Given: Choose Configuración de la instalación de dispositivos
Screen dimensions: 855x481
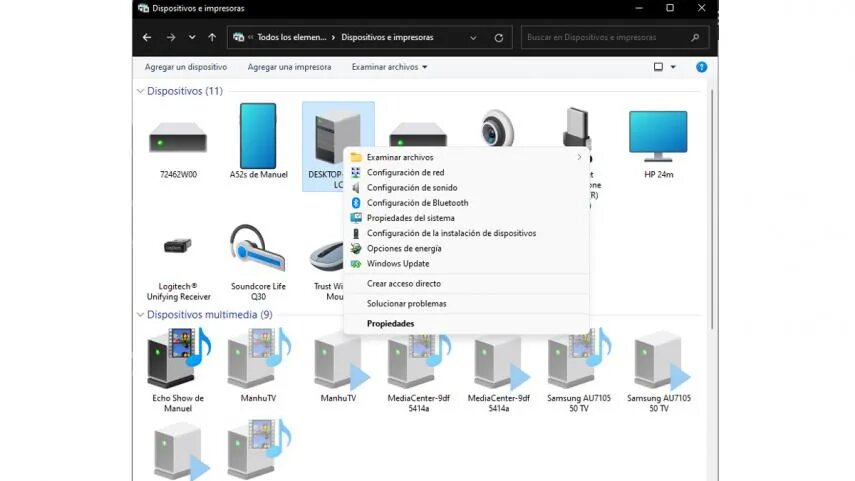Looking at the screenshot, I should pyautogui.click(x=466, y=233).
